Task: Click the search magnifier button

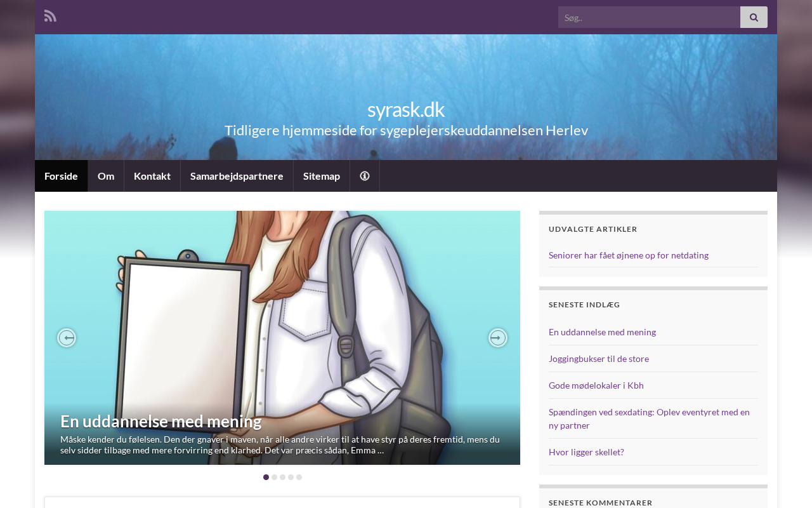Action: 754,17
